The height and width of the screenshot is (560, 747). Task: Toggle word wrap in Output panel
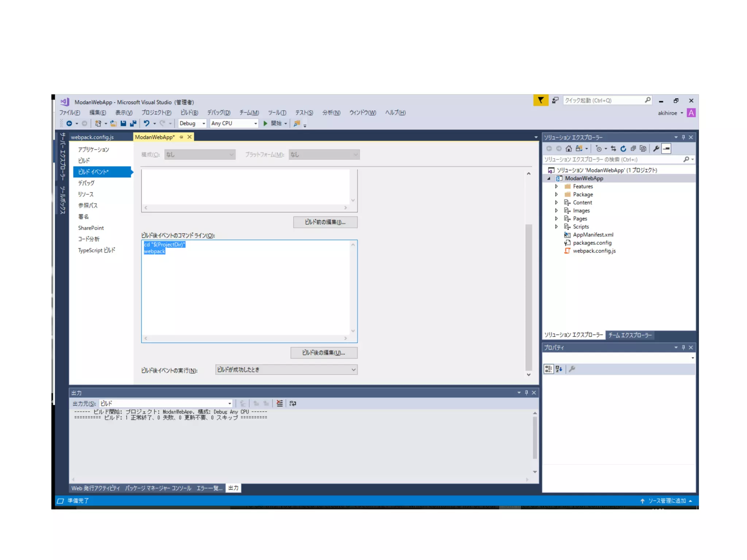(x=293, y=403)
